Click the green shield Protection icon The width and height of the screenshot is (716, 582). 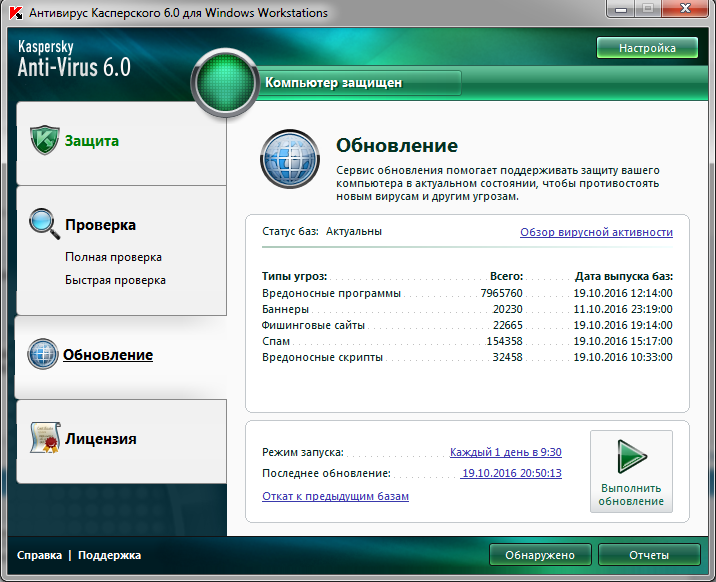coord(44,140)
